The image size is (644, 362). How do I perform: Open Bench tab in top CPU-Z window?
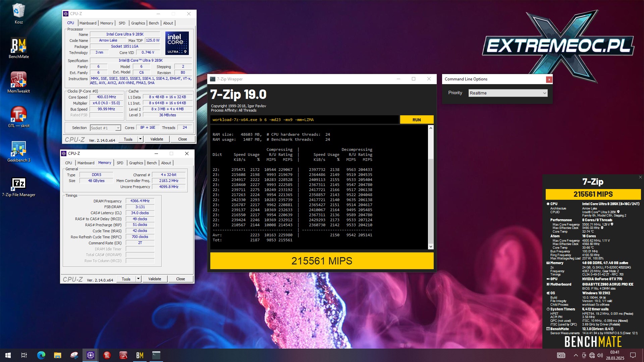point(154,23)
